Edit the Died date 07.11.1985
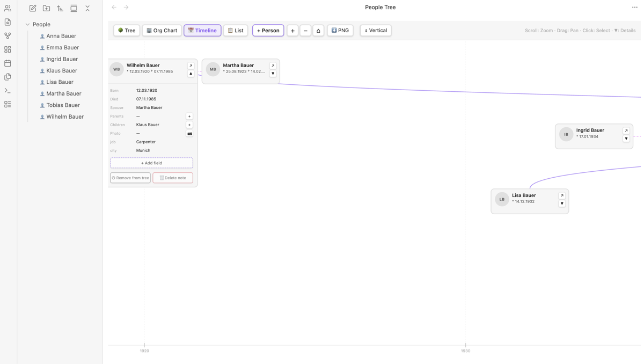This screenshot has height=364, width=644. [146, 99]
